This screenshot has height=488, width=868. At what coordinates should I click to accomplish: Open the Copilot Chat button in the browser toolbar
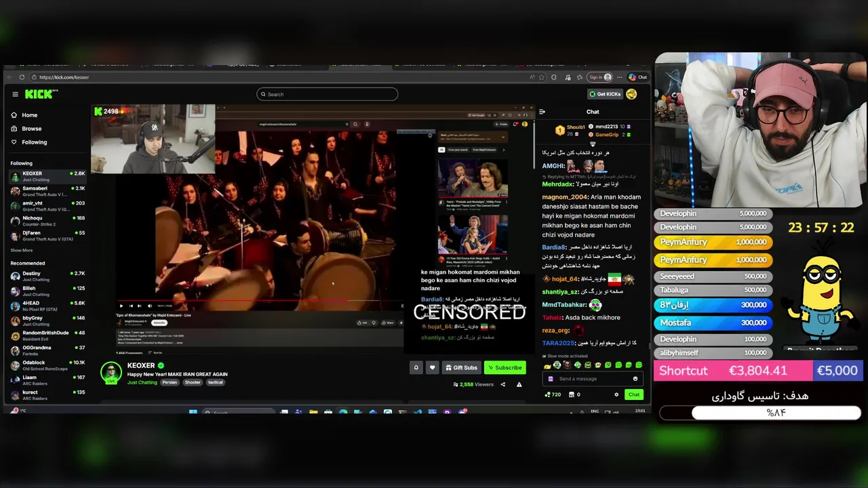[637, 77]
